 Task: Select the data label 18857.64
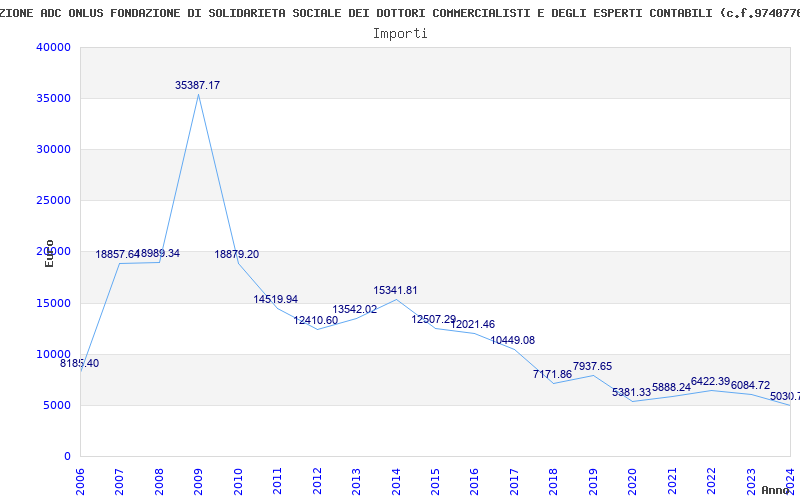tap(117, 254)
